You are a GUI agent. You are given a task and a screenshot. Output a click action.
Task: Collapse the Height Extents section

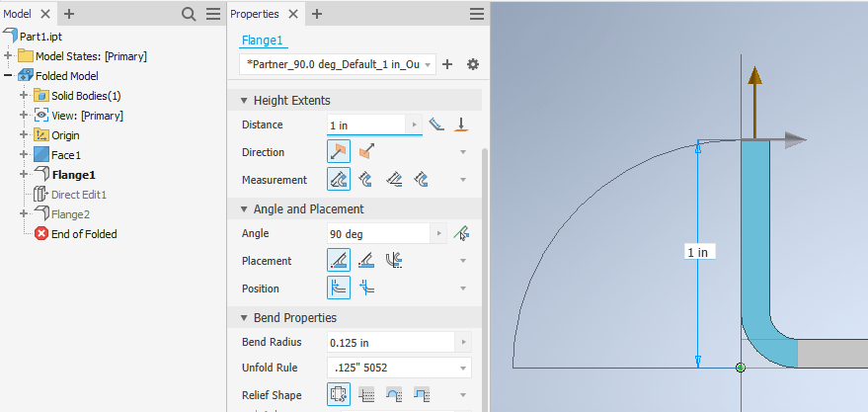tap(244, 101)
